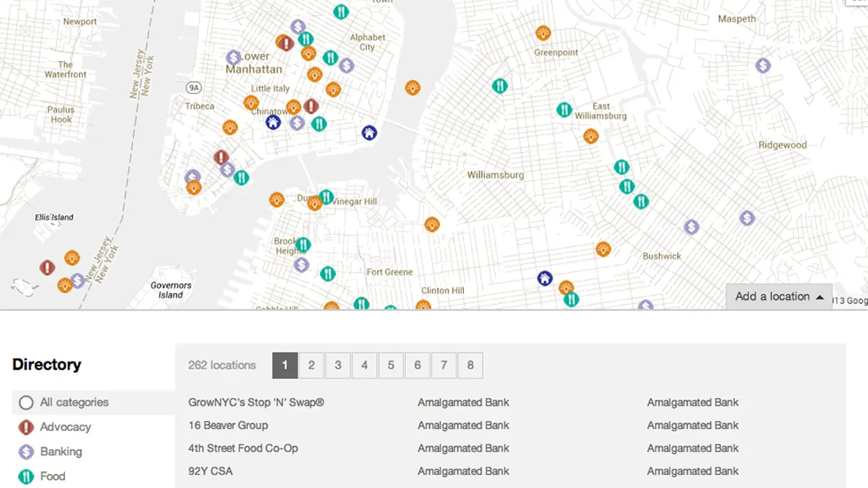
Task: Open the 92Y CSA listing
Action: [x=210, y=471]
